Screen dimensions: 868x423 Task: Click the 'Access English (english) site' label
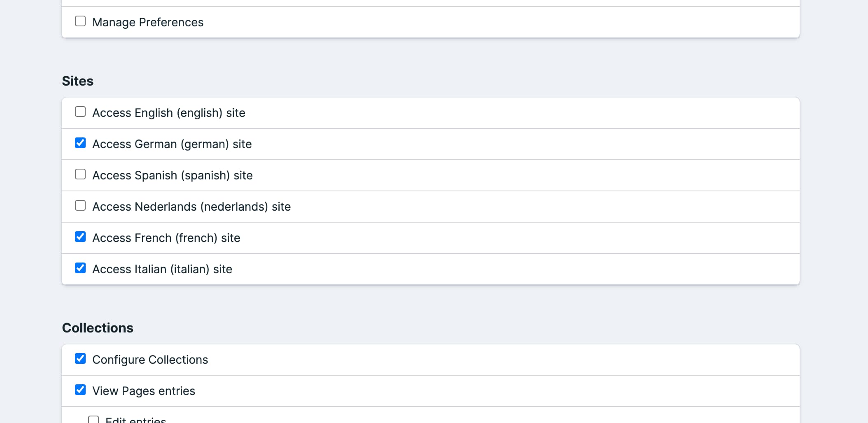click(x=168, y=113)
